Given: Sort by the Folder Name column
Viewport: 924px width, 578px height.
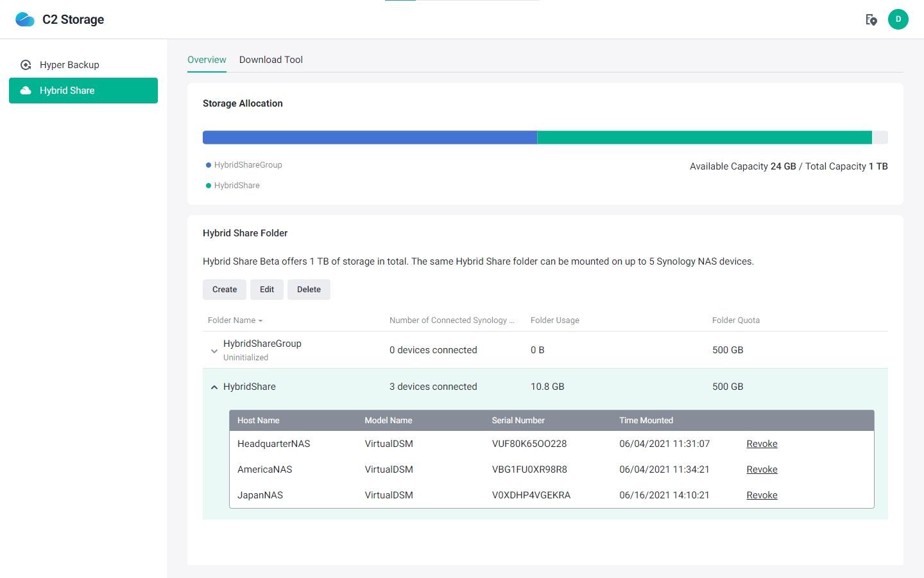Looking at the screenshot, I should (235, 320).
